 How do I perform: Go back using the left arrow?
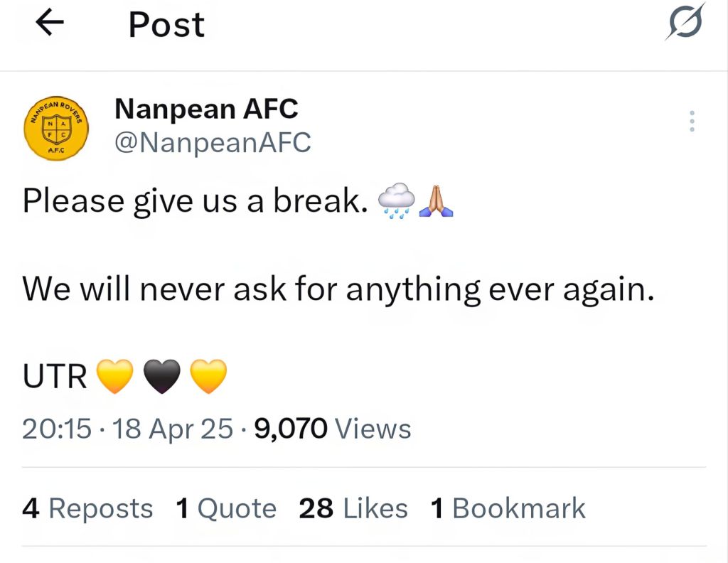(50, 24)
